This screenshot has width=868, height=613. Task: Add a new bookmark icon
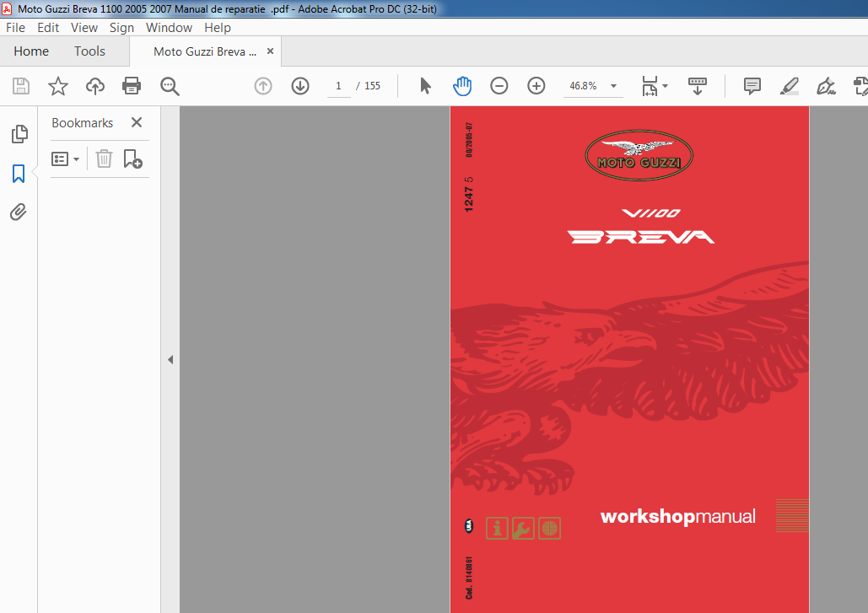pyautogui.click(x=133, y=159)
